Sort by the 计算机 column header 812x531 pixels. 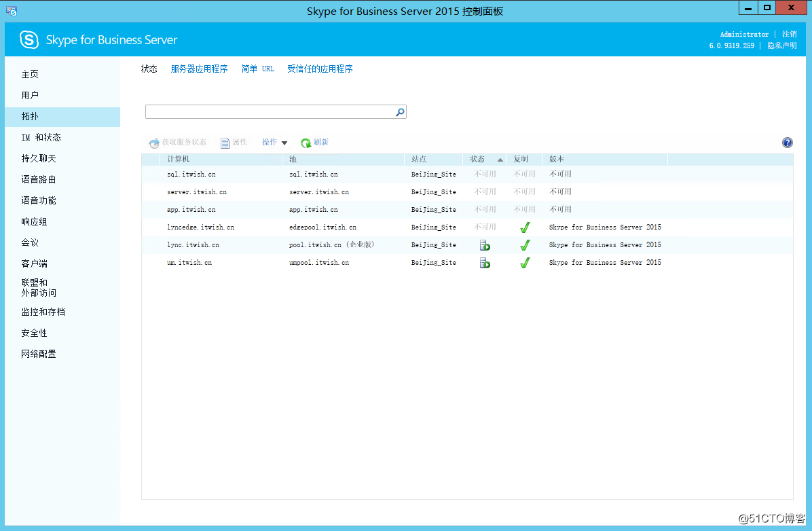pyautogui.click(x=221, y=160)
